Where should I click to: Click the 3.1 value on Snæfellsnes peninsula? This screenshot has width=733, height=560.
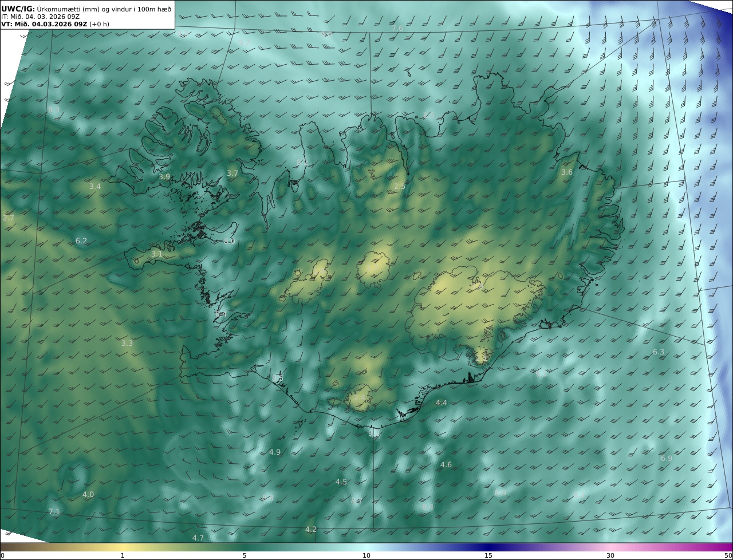click(157, 254)
